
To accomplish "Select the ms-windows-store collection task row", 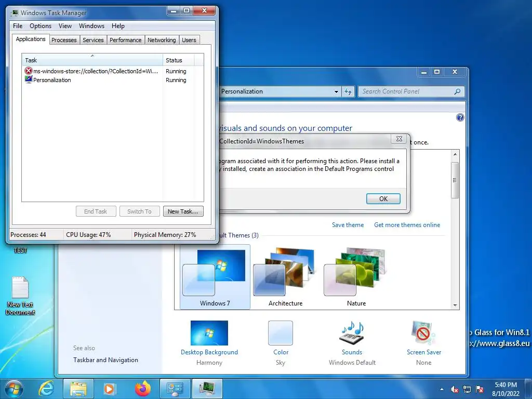I will click(x=109, y=71).
